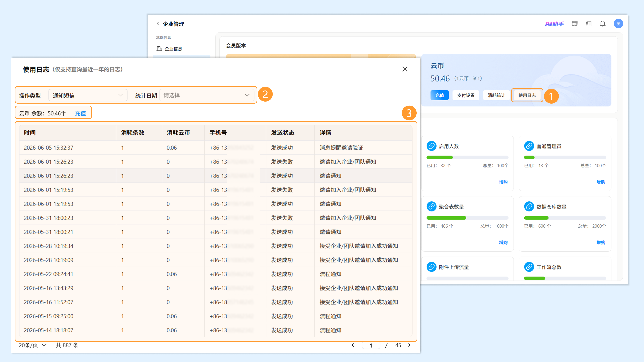Click 增购 in the 启用人数 card

(503, 182)
